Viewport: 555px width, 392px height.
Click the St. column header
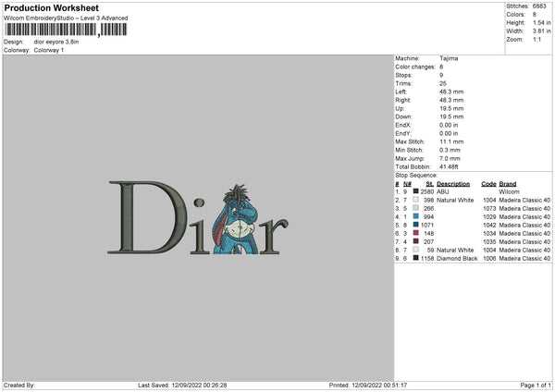pyautogui.click(x=430, y=184)
